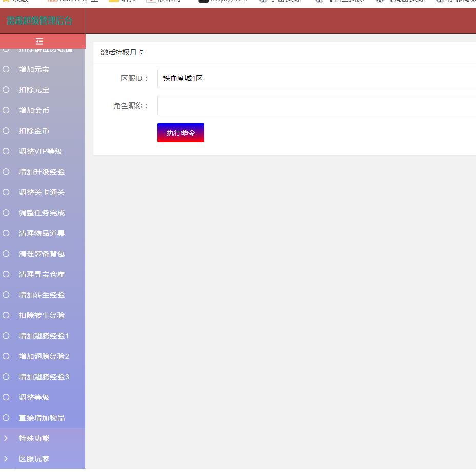
Task: Click circle icon beside 增加转生经验
Action: pyautogui.click(x=6, y=295)
